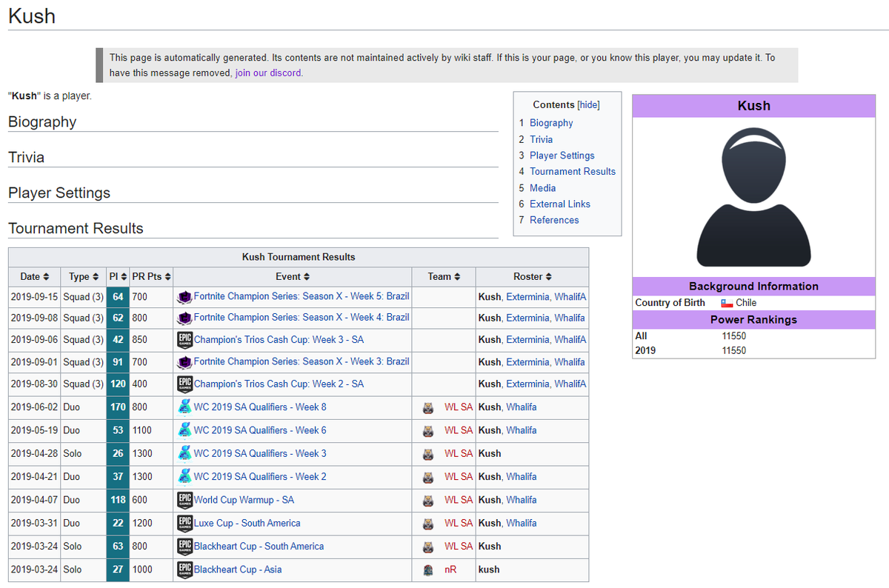
Task: Open World Cup Warmup - SA event
Action: coord(244,500)
